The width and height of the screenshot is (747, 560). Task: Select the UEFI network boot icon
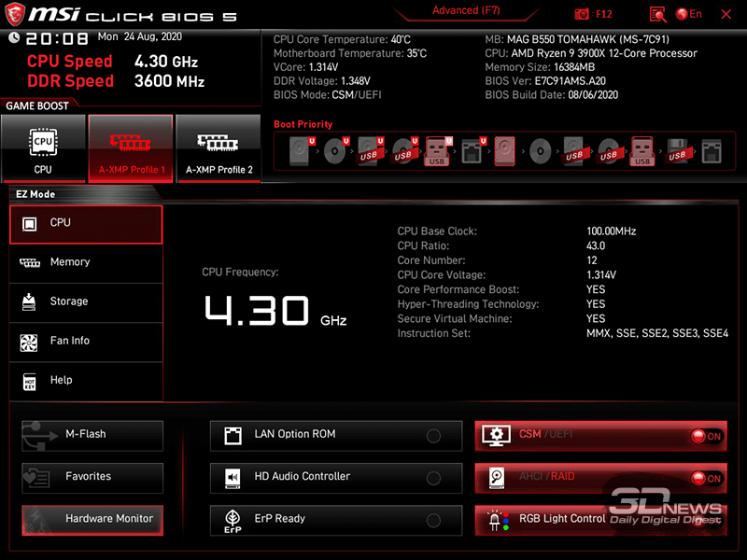473,151
